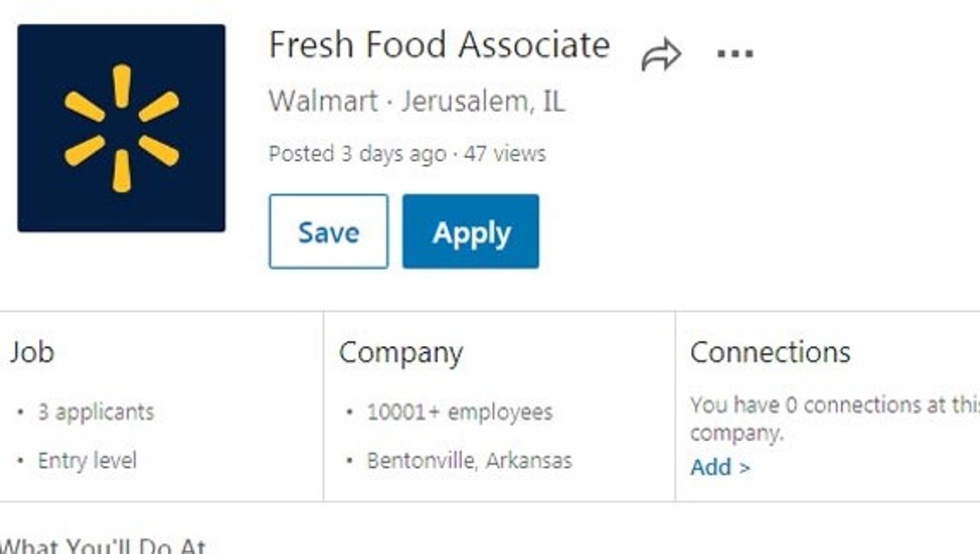Viewport: 980px width, 554px height.
Task: Save this job posting
Action: (x=328, y=232)
